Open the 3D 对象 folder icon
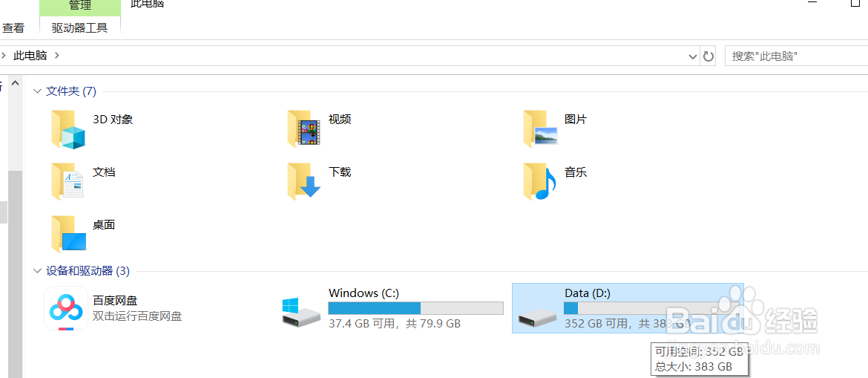868x378 pixels. pos(68,129)
